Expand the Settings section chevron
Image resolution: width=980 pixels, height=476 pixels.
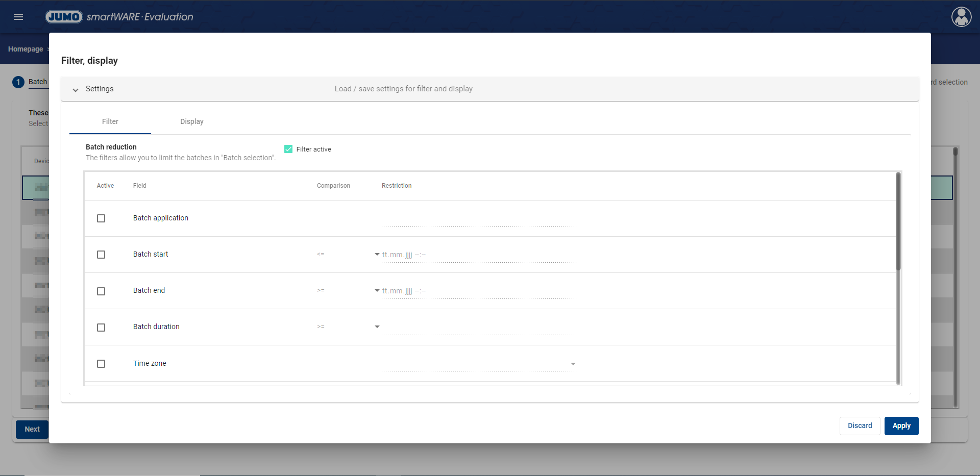(76, 89)
